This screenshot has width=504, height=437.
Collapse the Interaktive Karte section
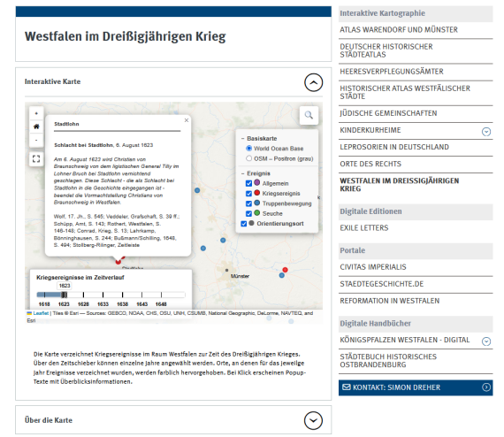click(x=313, y=82)
